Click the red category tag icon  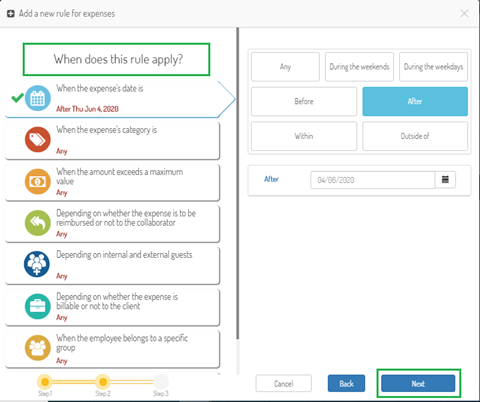pos(38,139)
